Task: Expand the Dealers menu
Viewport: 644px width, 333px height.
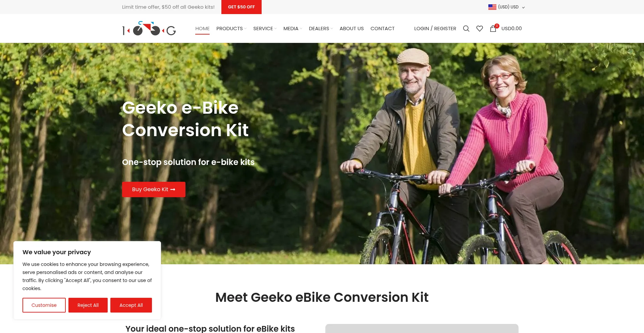Action: coord(321,29)
